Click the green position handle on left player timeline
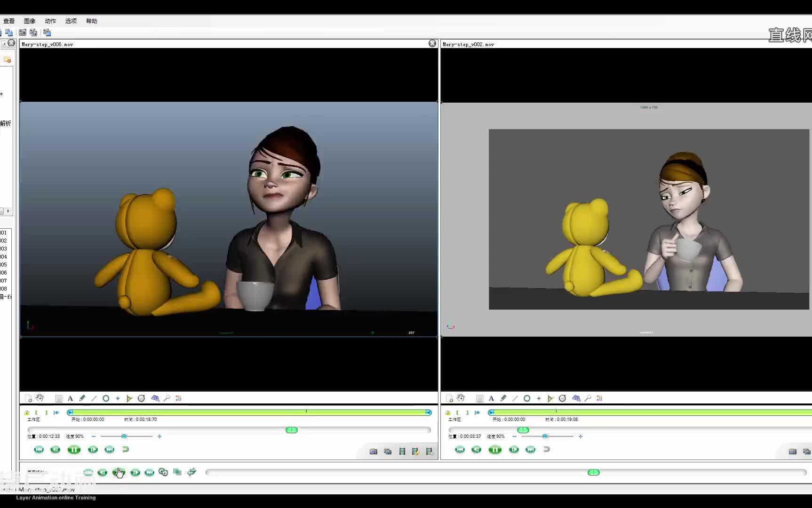 (292, 430)
